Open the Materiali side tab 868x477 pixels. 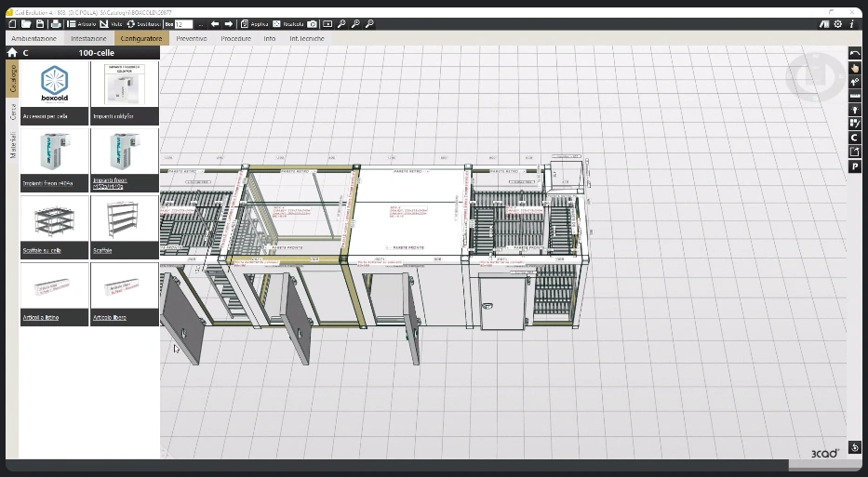[x=13, y=145]
